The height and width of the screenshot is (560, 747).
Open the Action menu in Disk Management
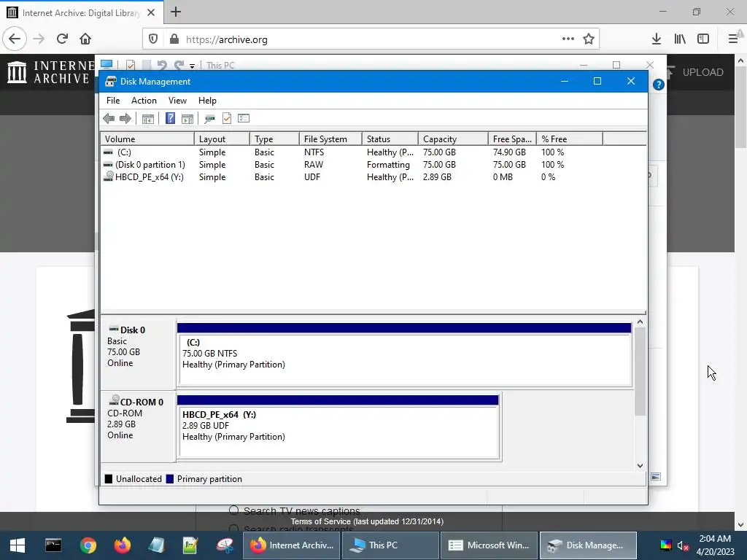click(x=144, y=101)
